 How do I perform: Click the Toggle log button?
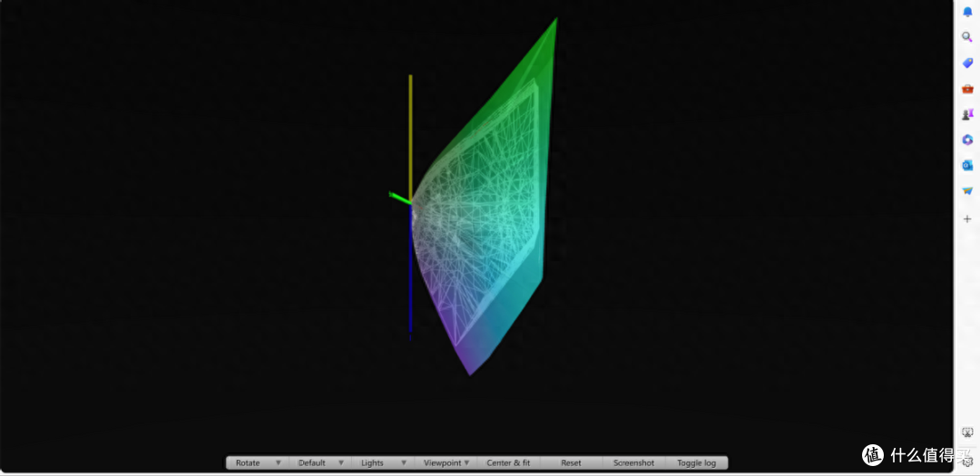(696, 463)
